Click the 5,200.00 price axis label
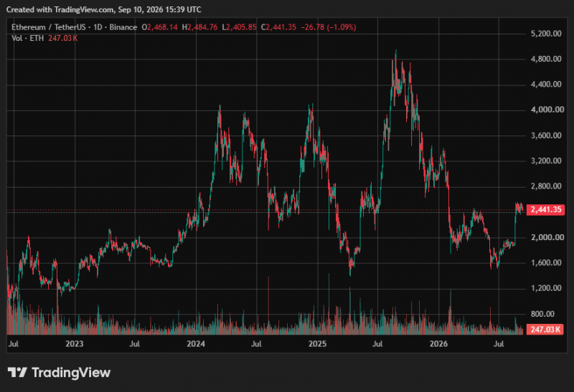Screen dimensions: 574x392 (x=546, y=34)
